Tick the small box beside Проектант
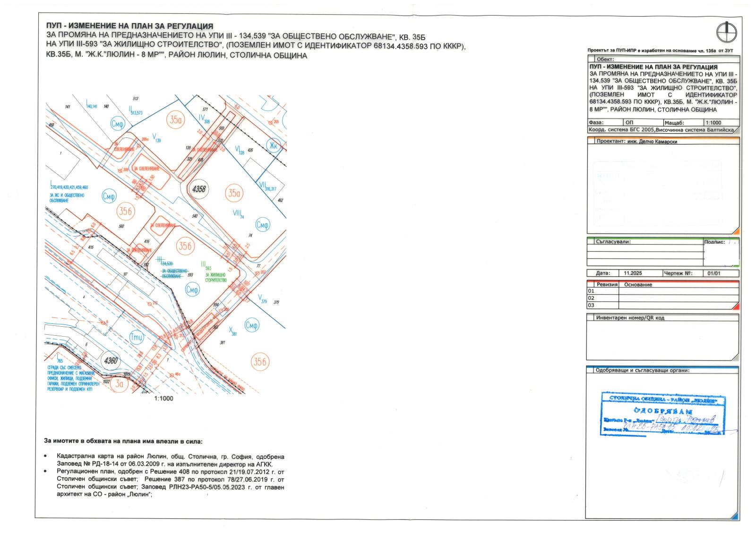This screenshot has height=534, width=756. coord(591,141)
